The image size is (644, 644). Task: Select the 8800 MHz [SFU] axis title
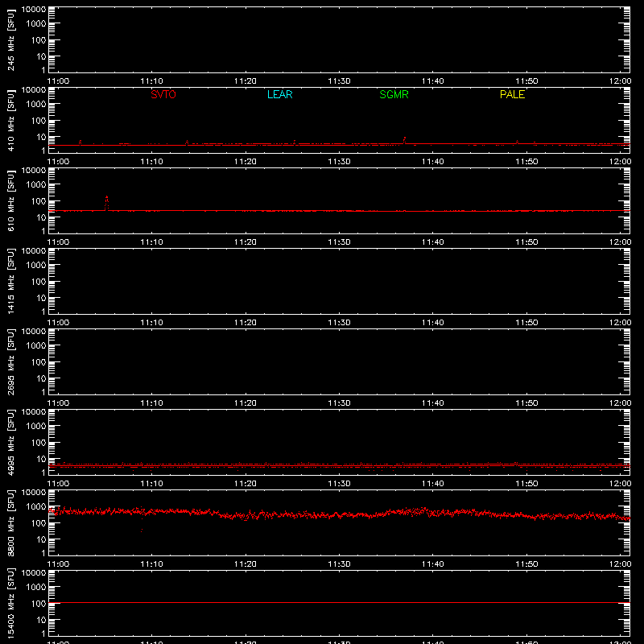10,522
